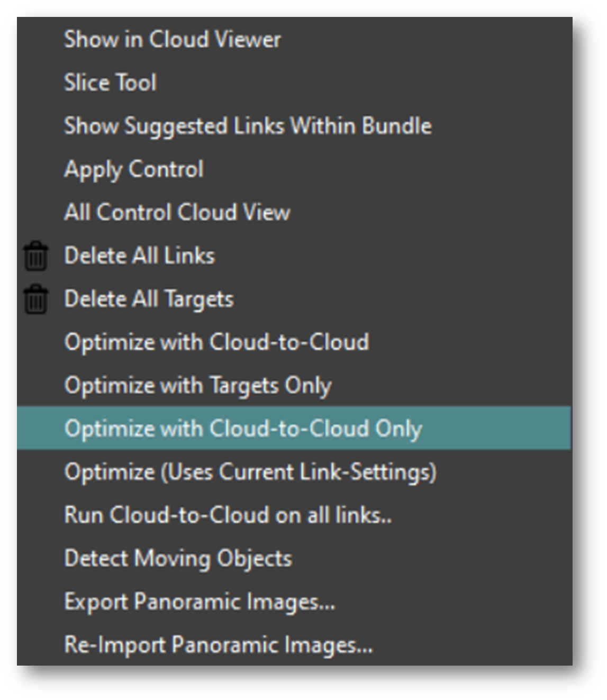Image resolution: width=607 pixels, height=700 pixels.
Task: Run Optimize with Cloud-to-Cloud
Action: (x=216, y=342)
